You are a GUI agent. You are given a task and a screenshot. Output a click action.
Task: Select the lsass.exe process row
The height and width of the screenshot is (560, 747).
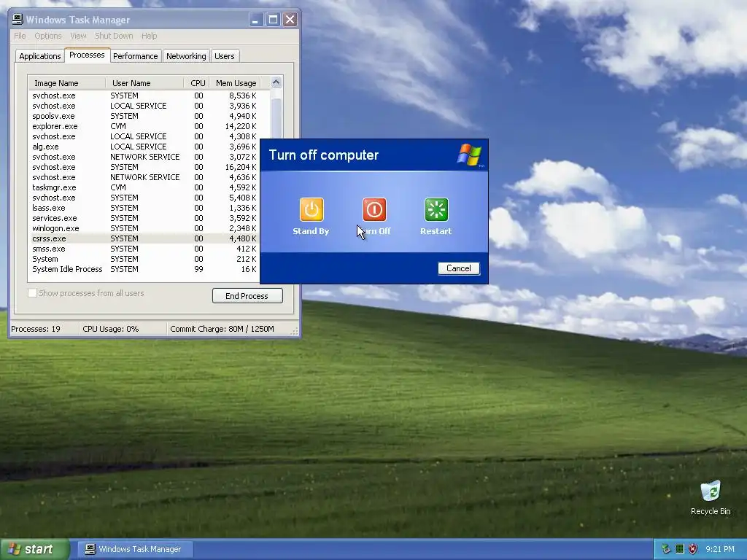[x=144, y=208]
